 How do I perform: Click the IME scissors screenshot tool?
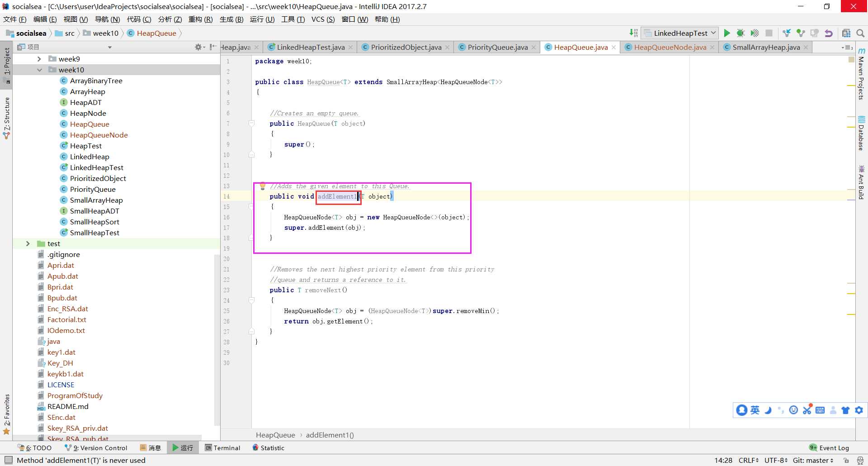pos(807,410)
